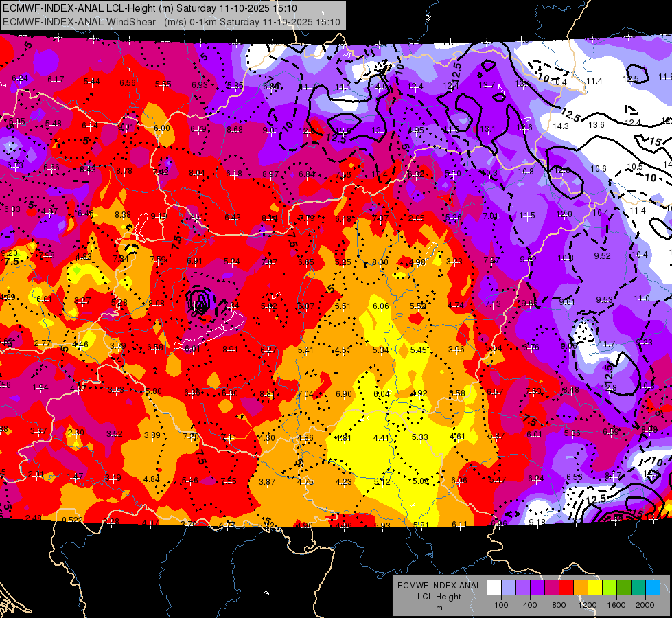Click the grid value 6.90
This screenshot has height=618, width=672.
[x=344, y=393]
